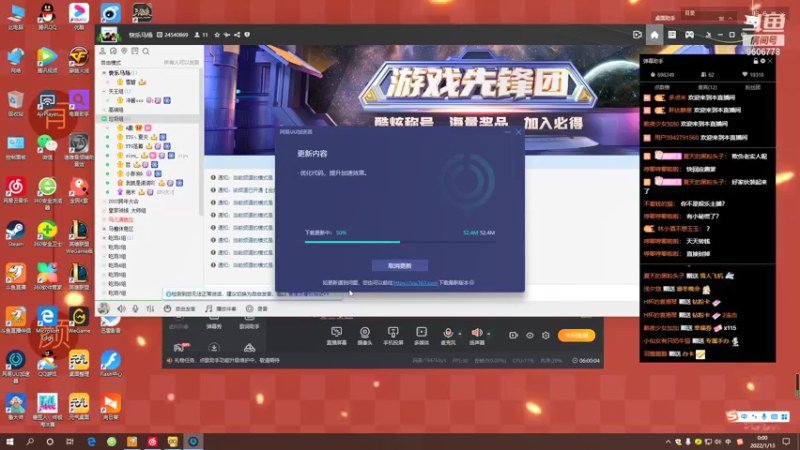Open notification center on taskbar
This screenshot has width=800, height=450.
(786, 441)
